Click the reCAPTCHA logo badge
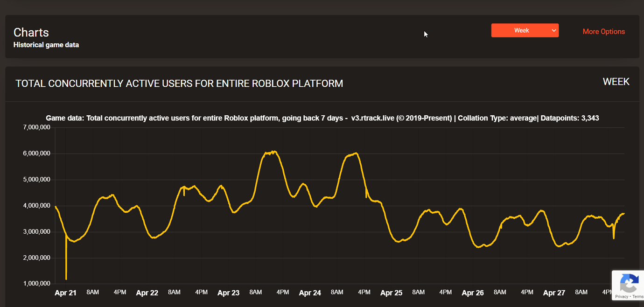644x307 pixels. click(629, 283)
